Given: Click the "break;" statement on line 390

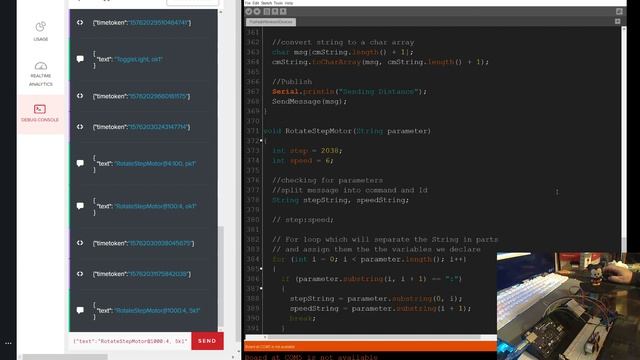Looking at the screenshot, I should pos(302,318).
